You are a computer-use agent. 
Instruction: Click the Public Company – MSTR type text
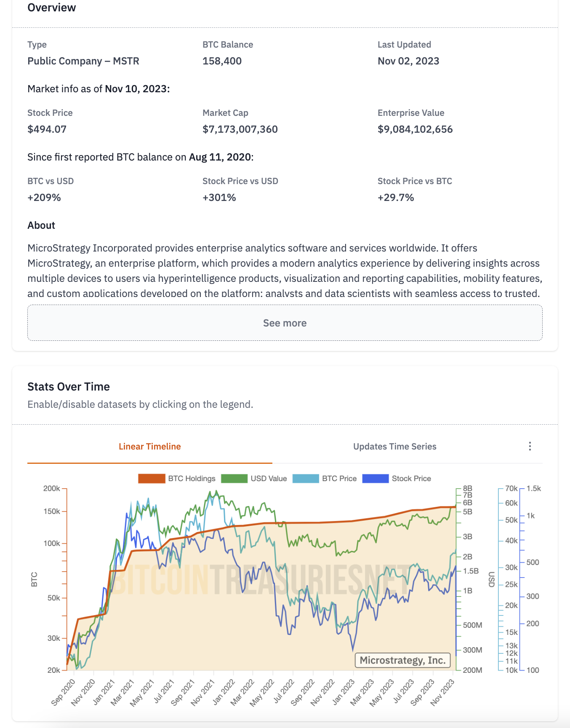(83, 61)
